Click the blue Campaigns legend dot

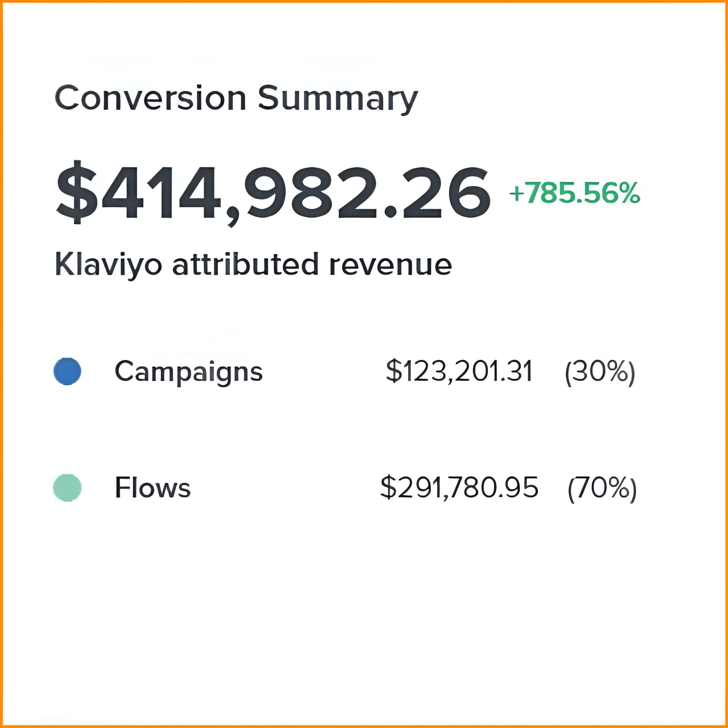[67, 371]
